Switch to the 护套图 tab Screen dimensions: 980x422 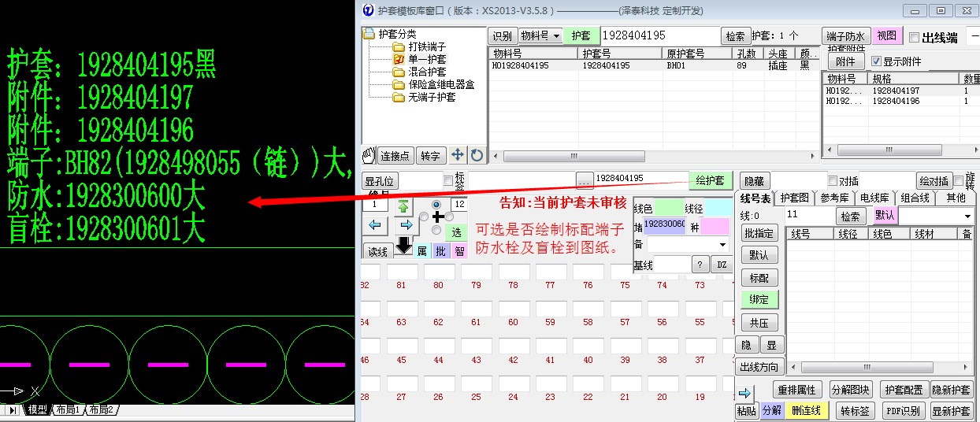793,198
